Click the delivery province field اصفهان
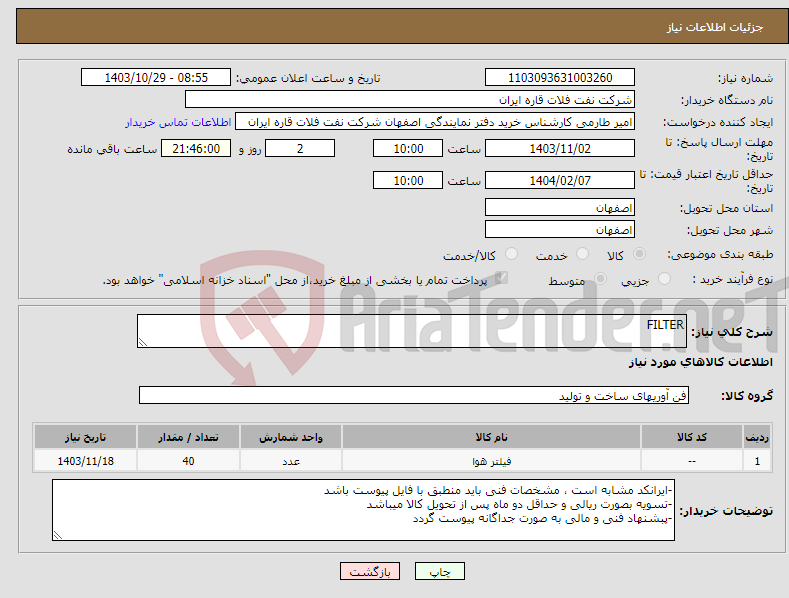Screen dimensions: 789x598 coord(560,207)
